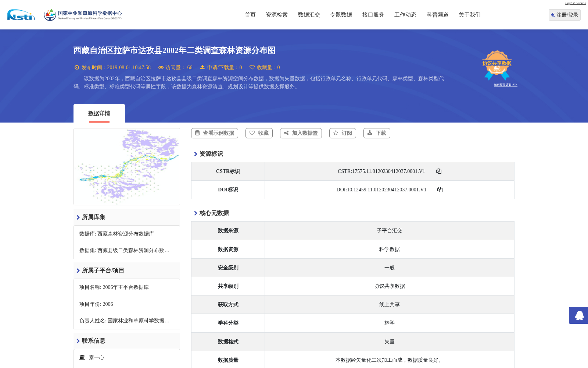Click the 共享级别 value cell 协议共享数据

click(x=390, y=286)
